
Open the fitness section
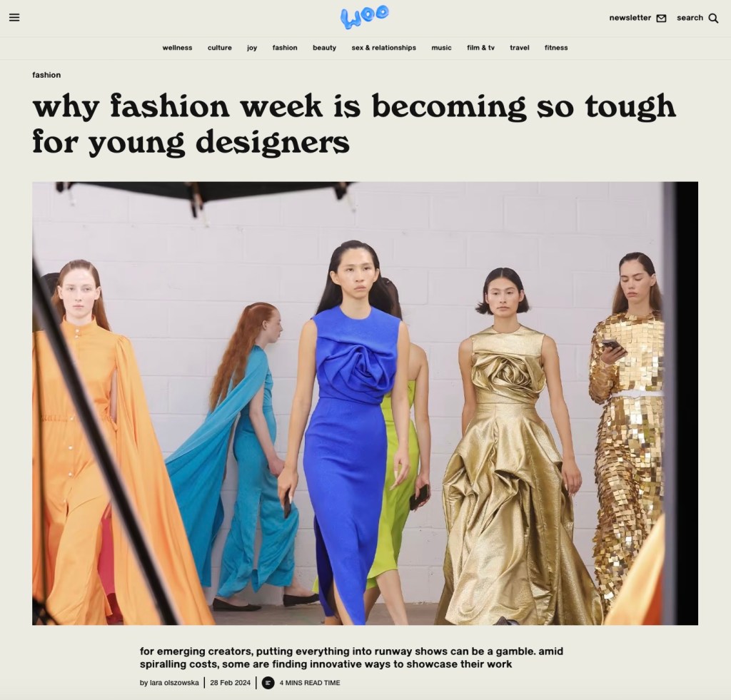coord(556,48)
